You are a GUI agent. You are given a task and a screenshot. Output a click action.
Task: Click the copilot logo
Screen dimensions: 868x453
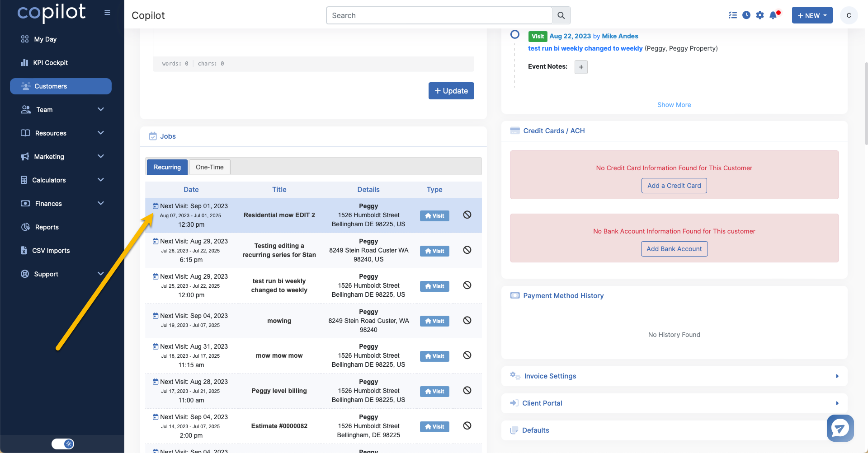pos(52,13)
